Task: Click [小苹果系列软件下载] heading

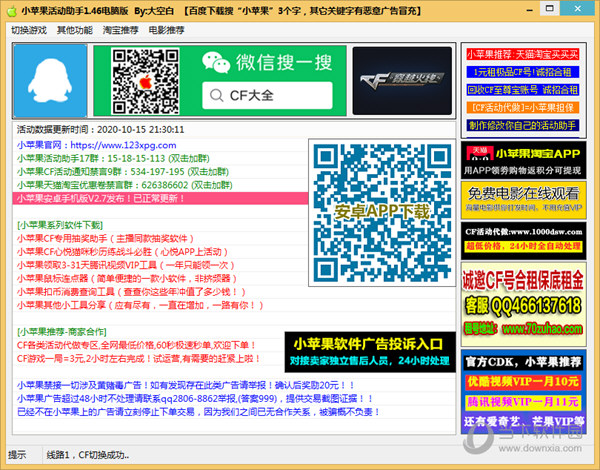Action: 60,225
